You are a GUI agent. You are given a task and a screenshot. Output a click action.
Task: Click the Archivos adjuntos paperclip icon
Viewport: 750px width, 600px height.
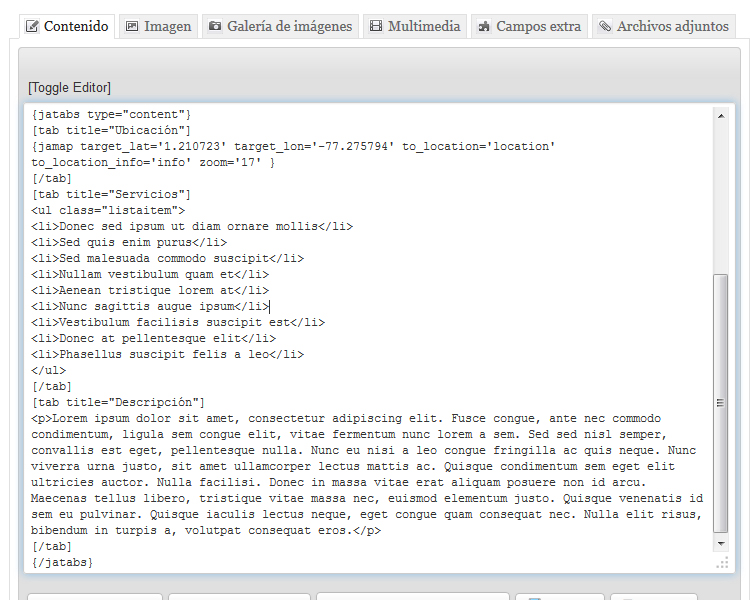[x=605, y=26]
